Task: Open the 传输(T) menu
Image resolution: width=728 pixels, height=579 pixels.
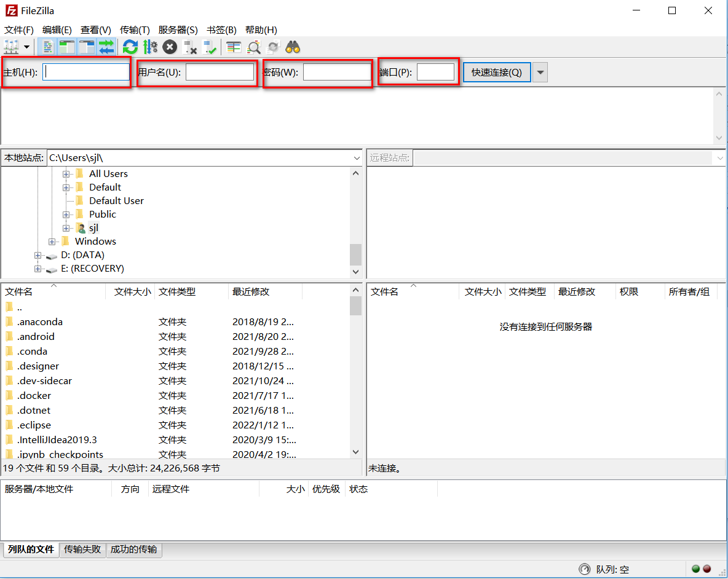Action: pos(135,30)
